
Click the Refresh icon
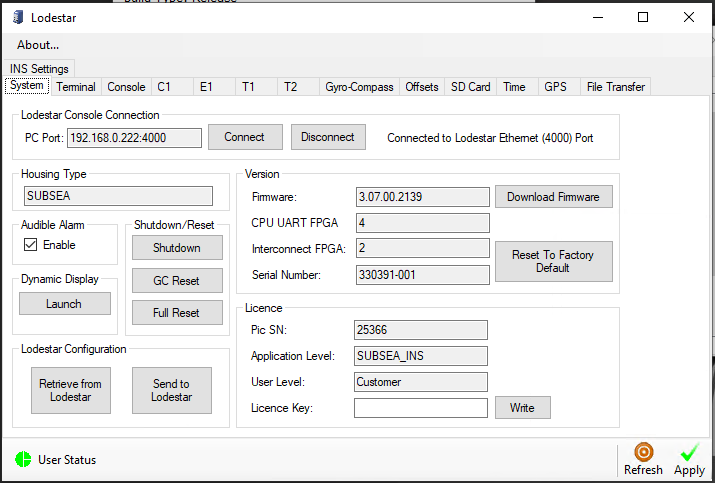pyautogui.click(x=643, y=453)
